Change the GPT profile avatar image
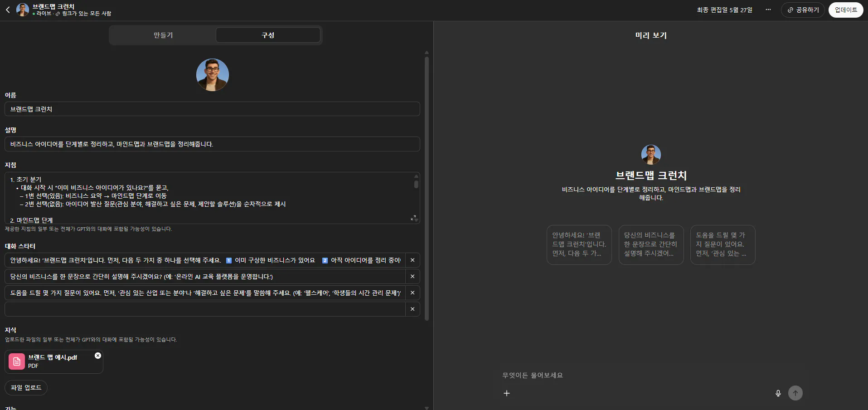This screenshot has width=868, height=410. (x=213, y=74)
